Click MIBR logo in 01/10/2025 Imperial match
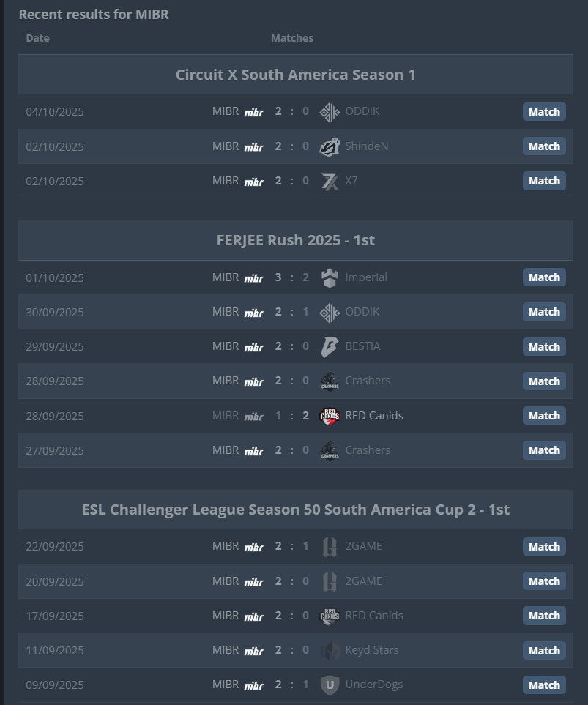 click(253, 278)
